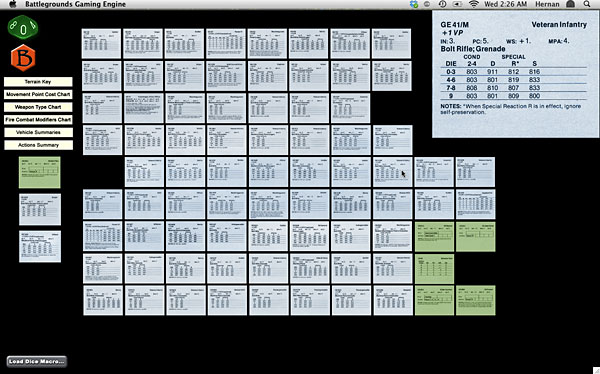Select the unit card under the mouse cursor
The height and width of the screenshot is (374, 600).
pyautogui.click(x=393, y=172)
